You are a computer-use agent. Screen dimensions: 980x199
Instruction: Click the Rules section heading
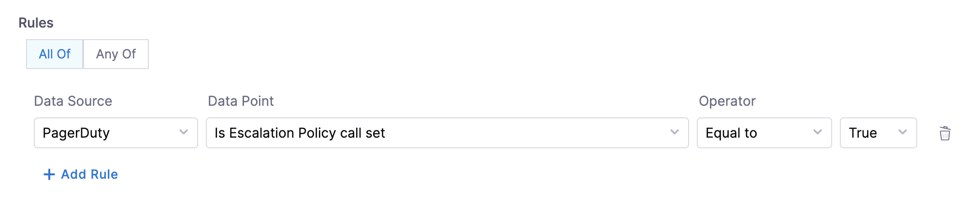(36, 23)
